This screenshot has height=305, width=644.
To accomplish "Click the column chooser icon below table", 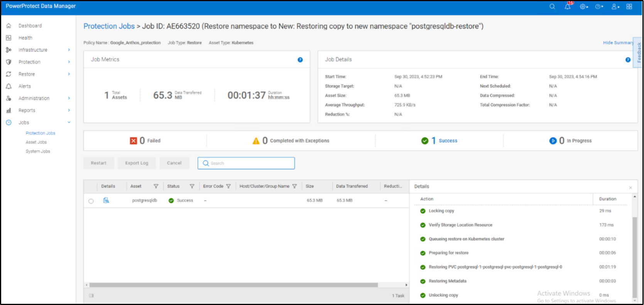I will click(91, 296).
